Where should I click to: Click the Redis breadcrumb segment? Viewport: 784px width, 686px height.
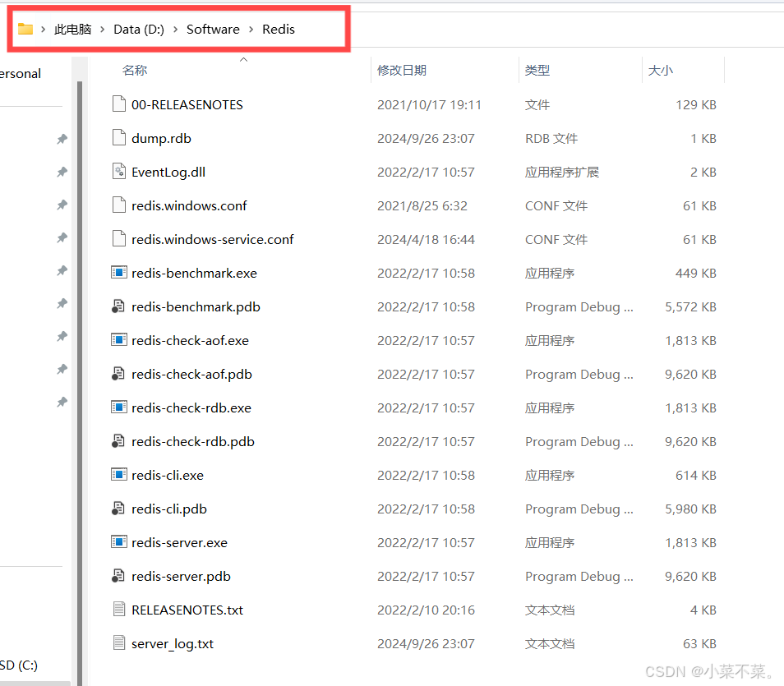coord(279,30)
